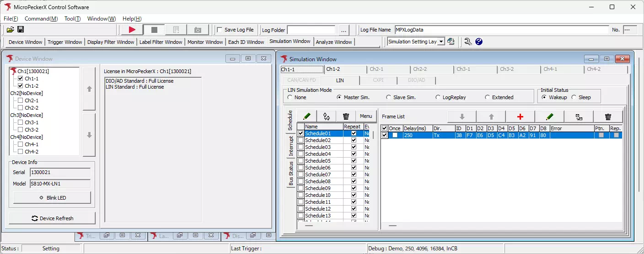Delete frame using Frame List trash icon

(607, 116)
